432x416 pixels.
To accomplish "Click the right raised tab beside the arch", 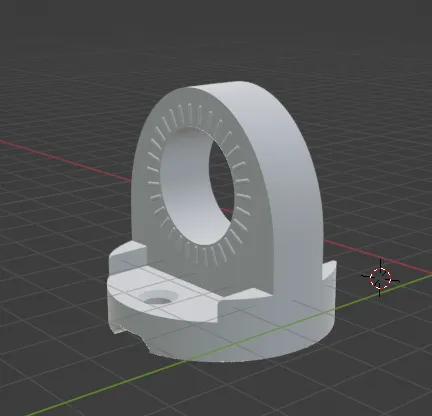I will point(329,271).
